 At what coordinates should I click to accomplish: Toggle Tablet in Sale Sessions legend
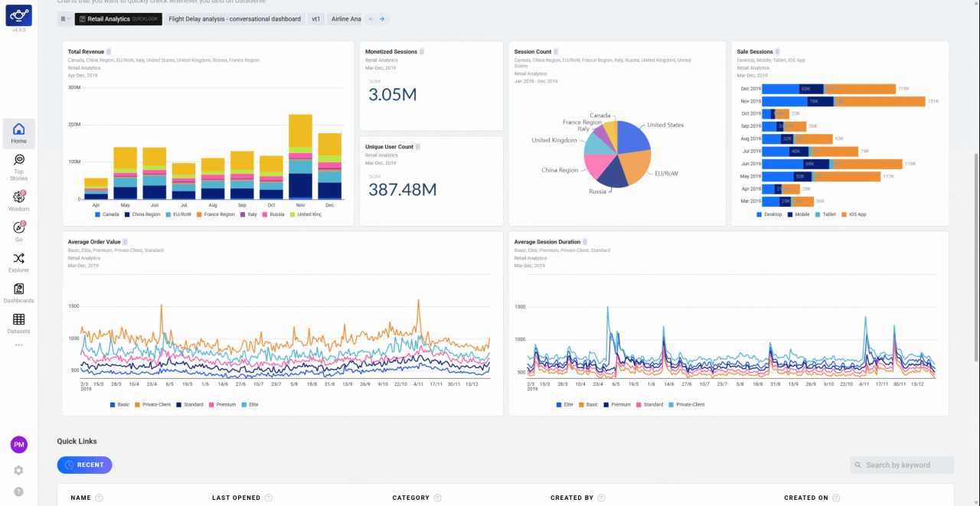pyautogui.click(x=825, y=214)
